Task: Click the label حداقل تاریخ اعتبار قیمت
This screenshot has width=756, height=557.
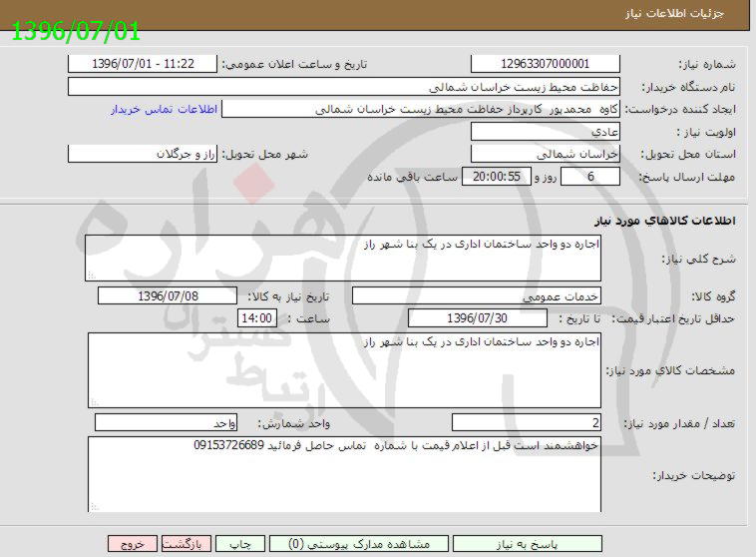Action: [x=674, y=319]
